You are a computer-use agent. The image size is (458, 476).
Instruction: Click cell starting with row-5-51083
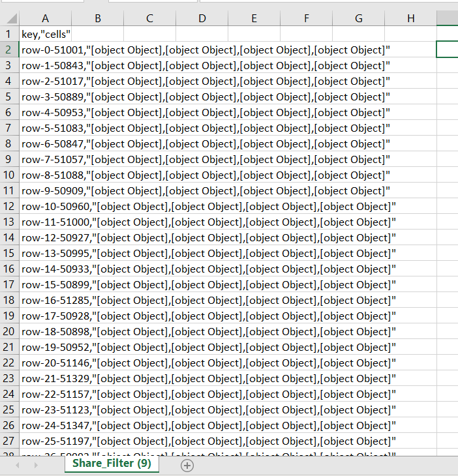45,128
